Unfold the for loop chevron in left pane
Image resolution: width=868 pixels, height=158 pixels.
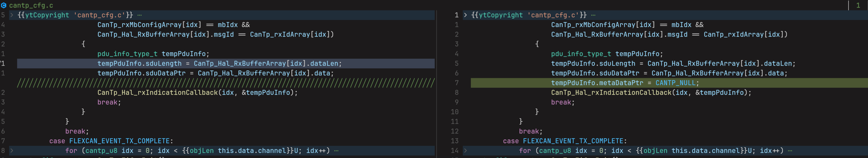(12, 151)
